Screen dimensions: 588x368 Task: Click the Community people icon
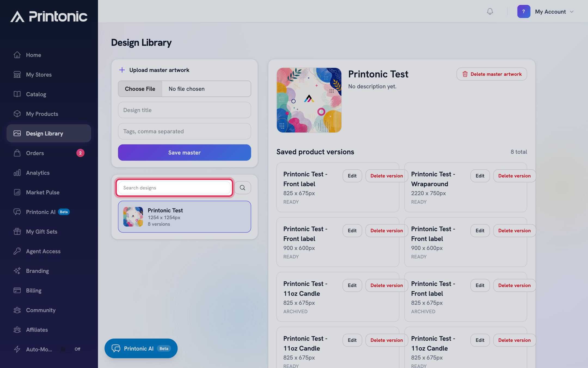point(17,310)
